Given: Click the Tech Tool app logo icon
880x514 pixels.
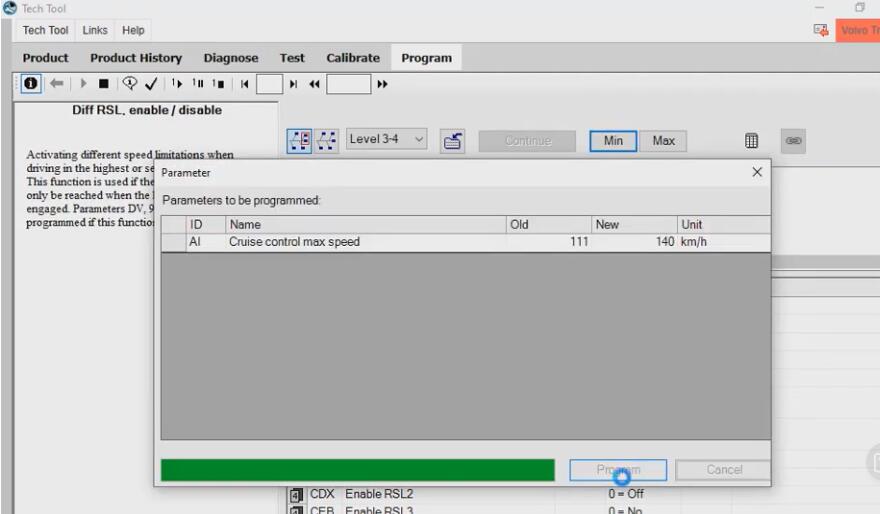Looking at the screenshot, I should tap(10, 8).
